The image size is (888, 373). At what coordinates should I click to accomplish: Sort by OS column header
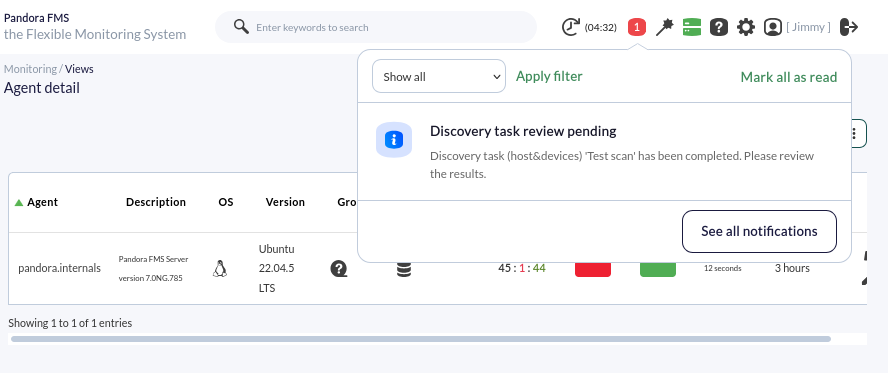[225, 202]
